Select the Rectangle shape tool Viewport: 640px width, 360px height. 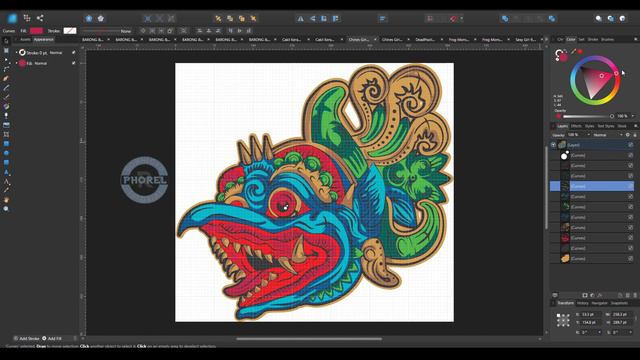coord(6,144)
